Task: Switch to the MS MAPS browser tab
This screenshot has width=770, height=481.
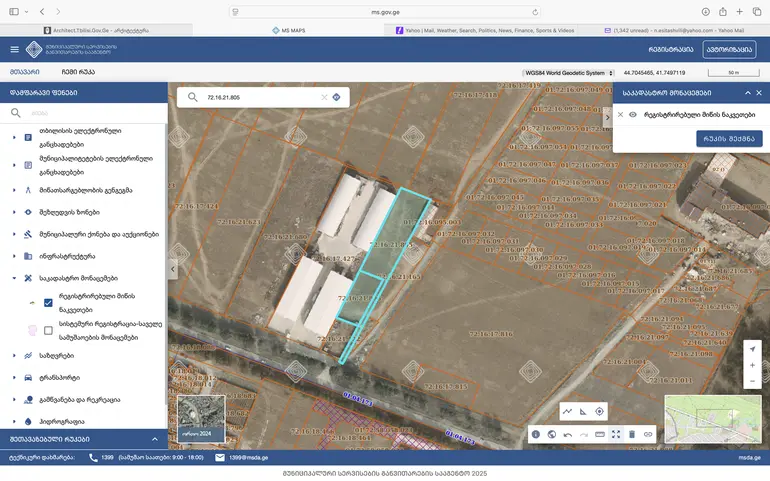Action: tap(290, 30)
